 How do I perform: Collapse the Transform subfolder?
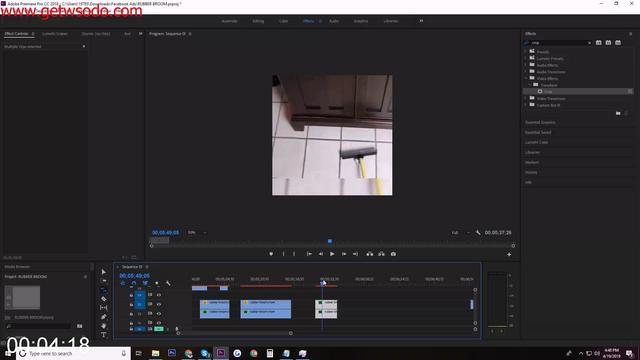click(x=530, y=85)
